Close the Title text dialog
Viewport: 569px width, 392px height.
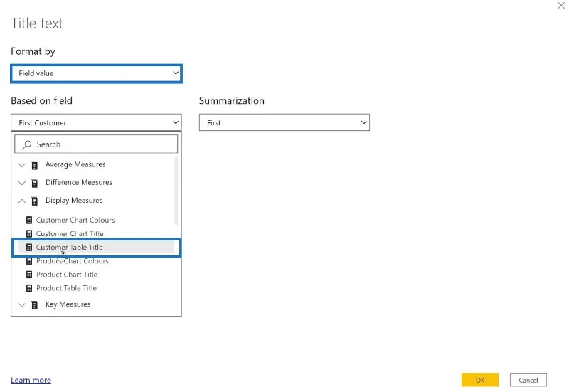[x=561, y=6]
